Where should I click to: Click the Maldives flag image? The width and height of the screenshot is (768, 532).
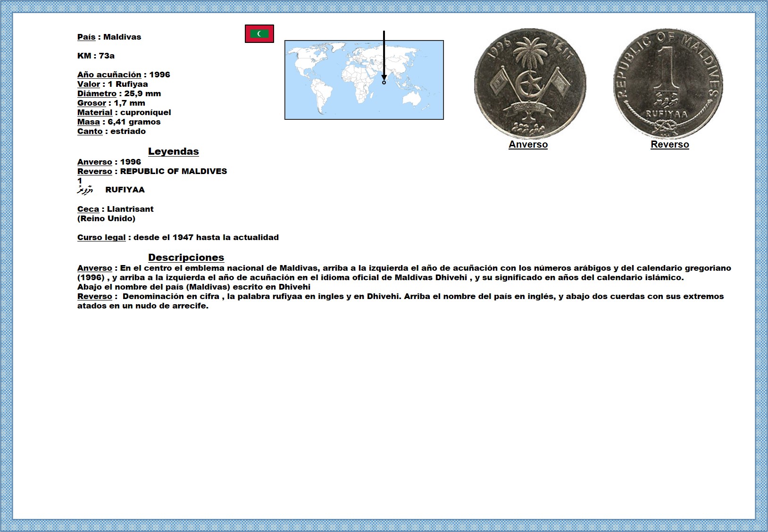tap(259, 33)
